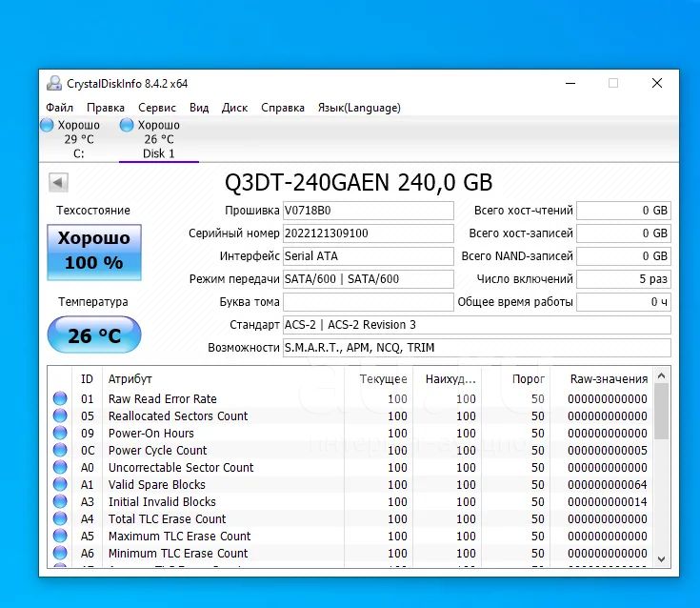
Task: Open the Сервис menu
Action: pos(157,108)
